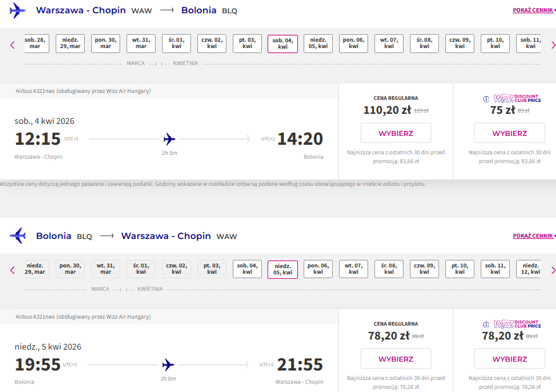Image resolution: width=556 pixels, height=392 pixels.
Task: Open outbound Wizz Discount Club info icon
Action: (x=486, y=99)
